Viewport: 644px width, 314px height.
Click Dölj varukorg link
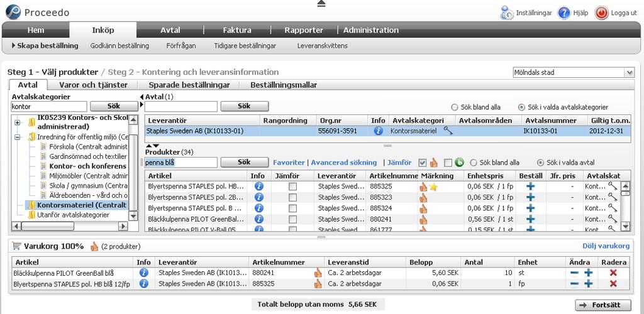coord(606,246)
